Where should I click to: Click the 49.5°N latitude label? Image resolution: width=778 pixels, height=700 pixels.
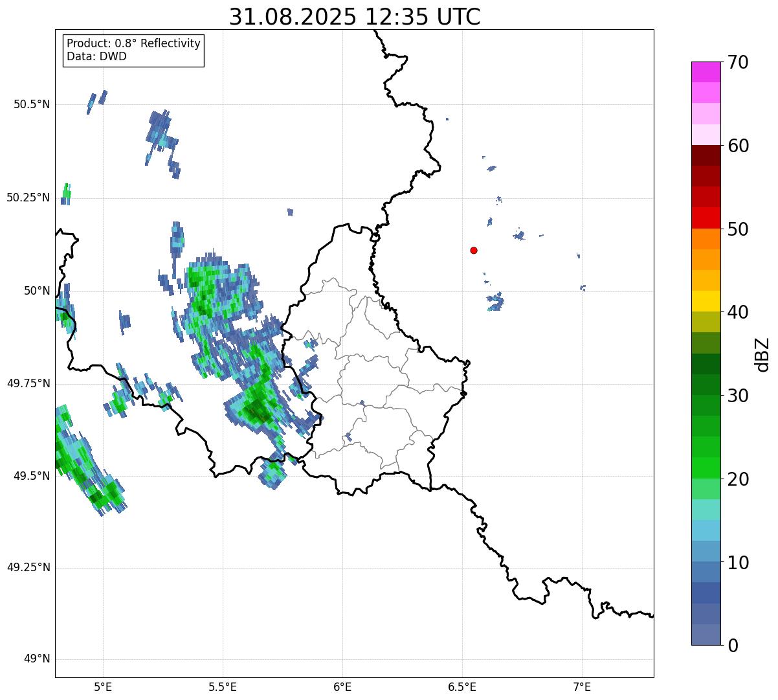[31, 476]
